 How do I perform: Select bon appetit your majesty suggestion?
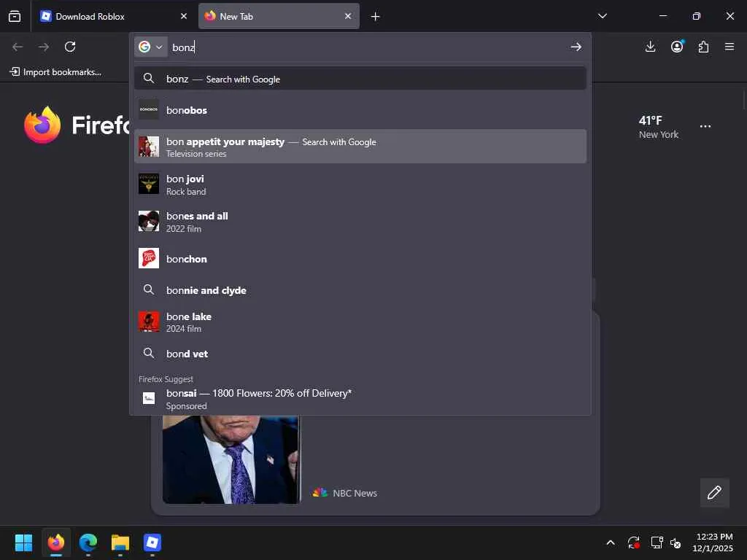click(x=360, y=147)
